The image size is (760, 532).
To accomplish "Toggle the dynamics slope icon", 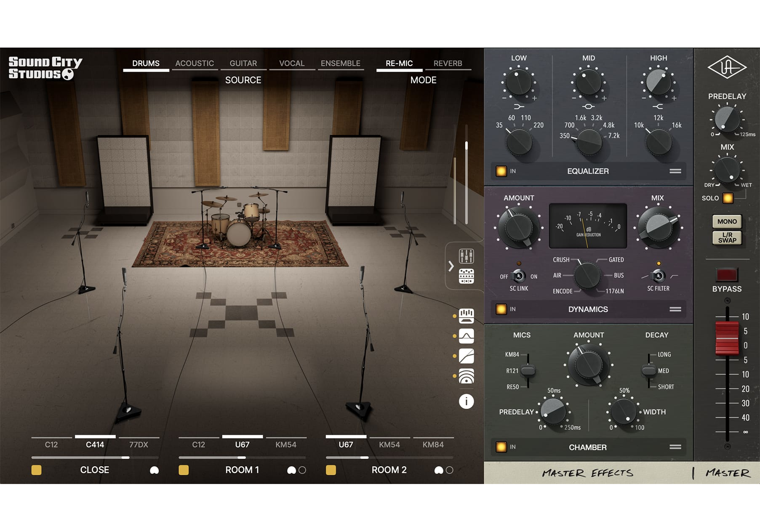I will click(466, 356).
